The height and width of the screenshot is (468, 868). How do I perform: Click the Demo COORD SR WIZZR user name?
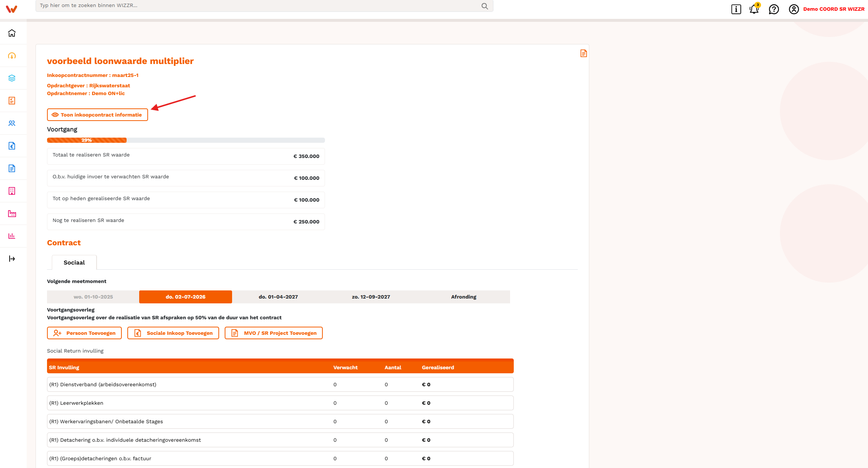pos(834,9)
